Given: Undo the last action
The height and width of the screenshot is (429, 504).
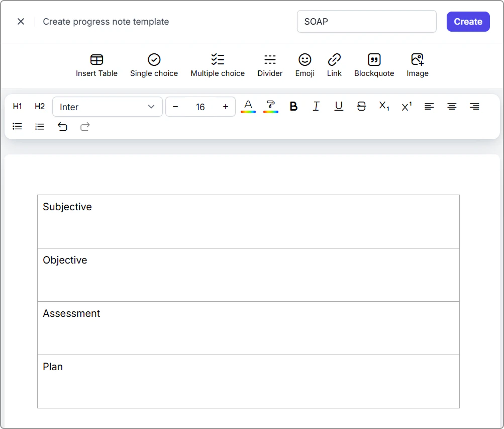Looking at the screenshot, I should tap(62, 127).
